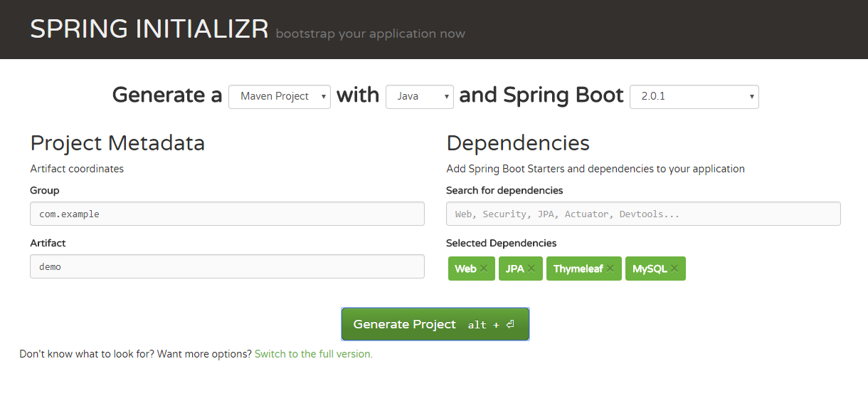This screenshot has width=868, height=401.
Task: Click the enter-key icon on Generate Project
Action: point(510,325)
